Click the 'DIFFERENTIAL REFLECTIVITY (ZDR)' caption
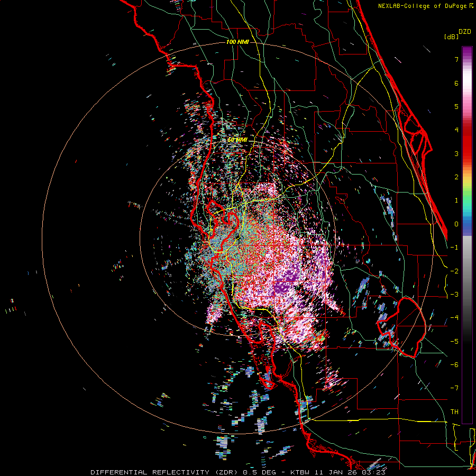The height and width of the screenshot is (476, 476). 164,472
